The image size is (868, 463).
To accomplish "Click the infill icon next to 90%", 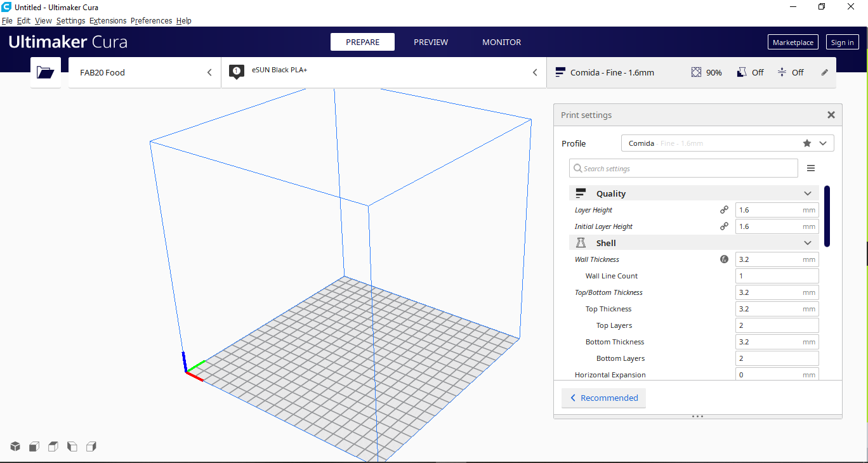I will 697,72.
